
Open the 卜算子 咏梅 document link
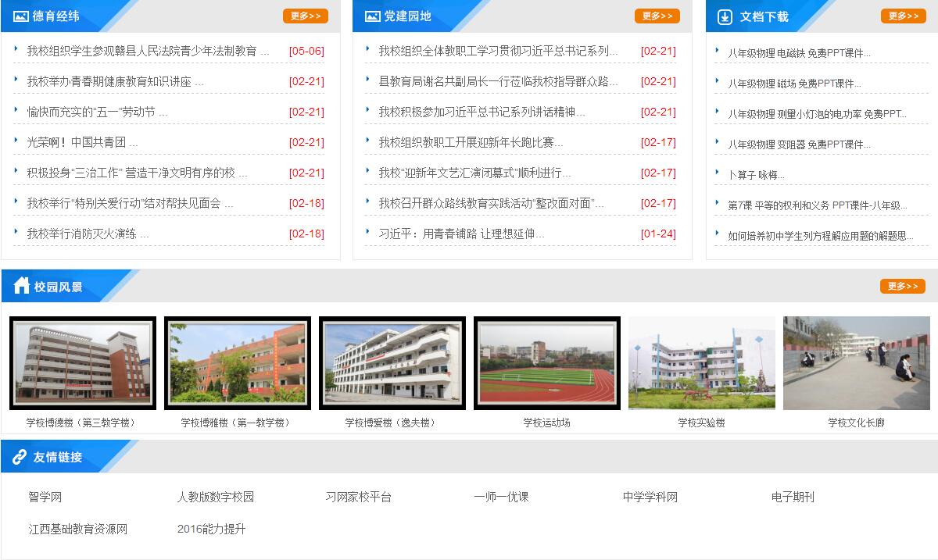click(756, 175)
